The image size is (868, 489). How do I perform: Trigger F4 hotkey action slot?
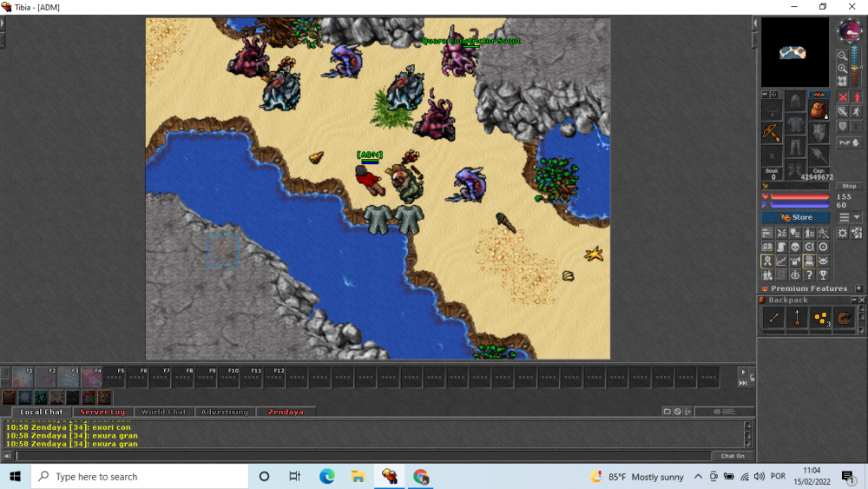point(92,377)
